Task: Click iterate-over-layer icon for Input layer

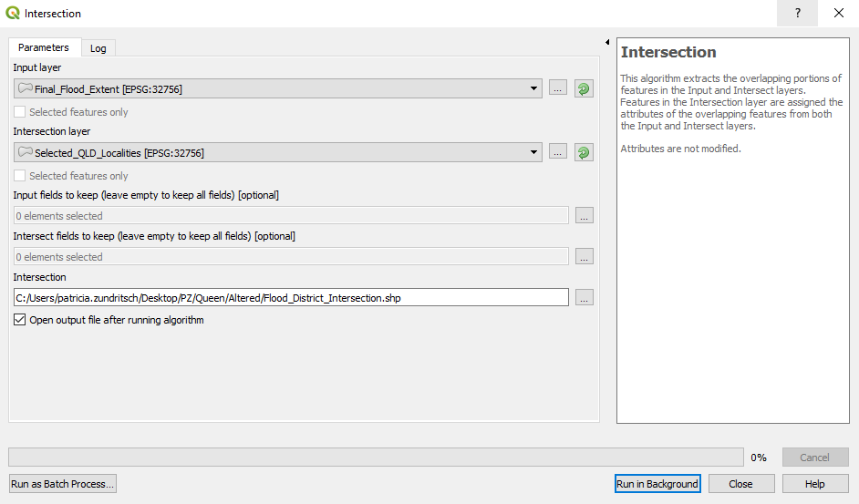Action: pos(584,88)
